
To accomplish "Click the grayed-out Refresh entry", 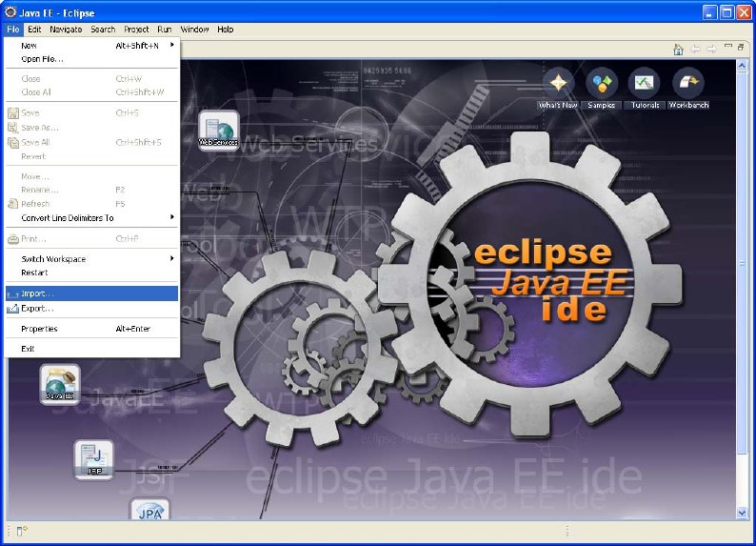I will [x=91, y=204].
